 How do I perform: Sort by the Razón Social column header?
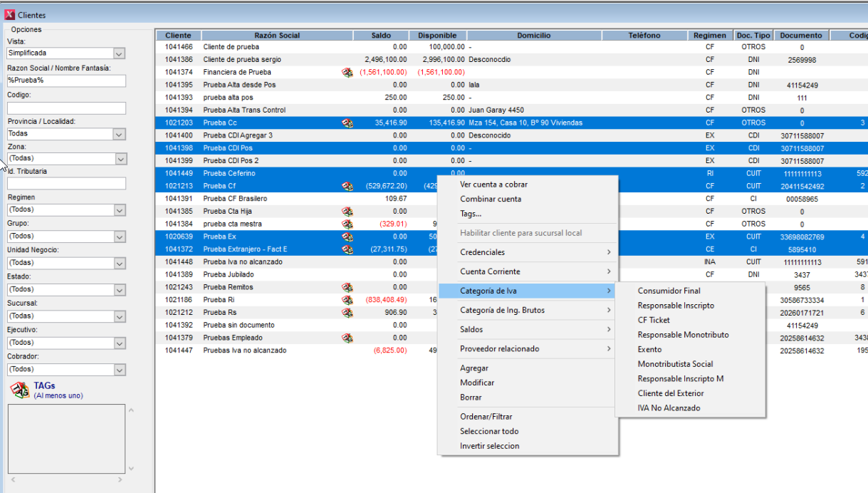(277, 36)
